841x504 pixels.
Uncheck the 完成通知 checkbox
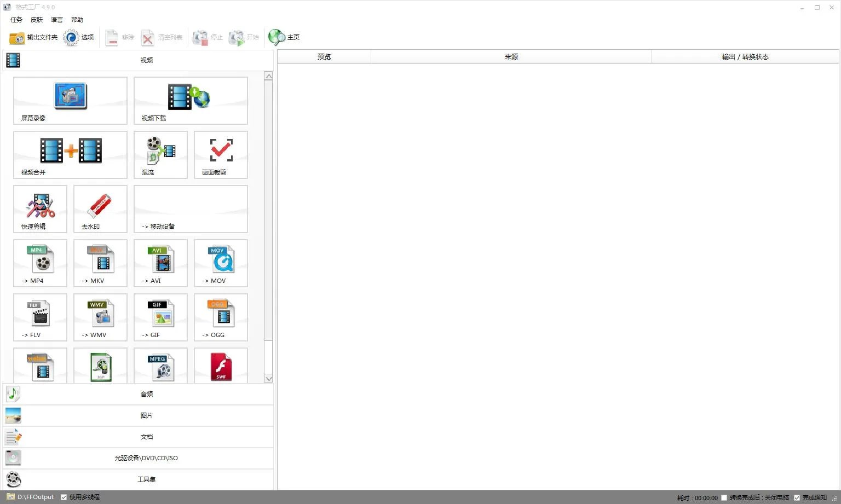[797, 497]
